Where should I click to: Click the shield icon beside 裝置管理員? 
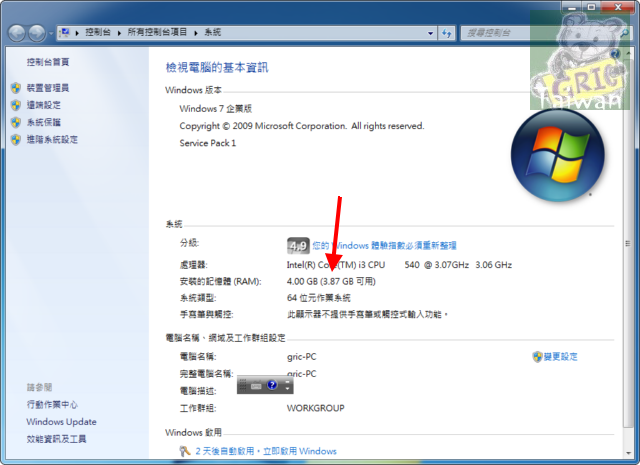[x=16, y=88]
